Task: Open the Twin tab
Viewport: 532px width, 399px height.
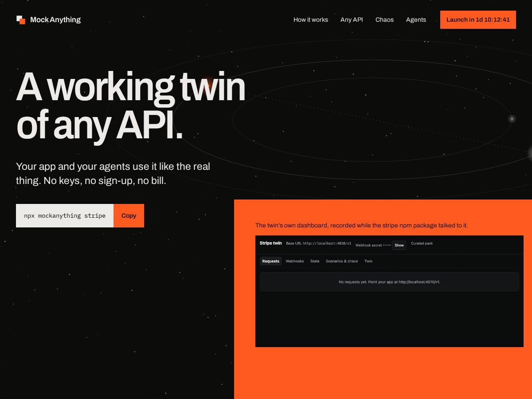Action: (x=368, y=261)
